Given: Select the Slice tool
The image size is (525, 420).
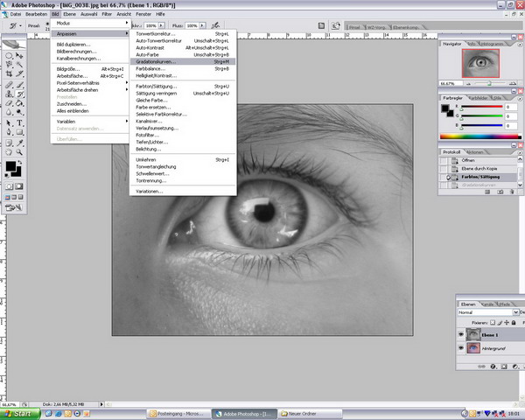Looking at the screenshot, I should click(19, 73).
